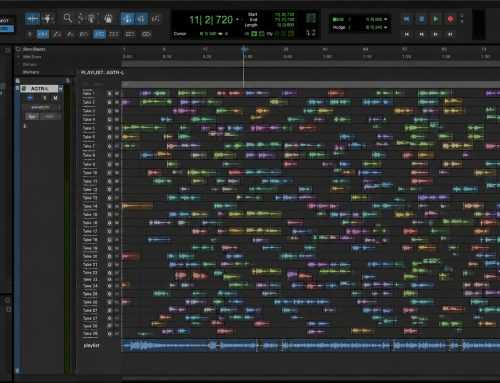This screenshot has height=383, width=500.
Task: Click the second zoom toggle icon in the top toolbar
Action: pos(47,19)
